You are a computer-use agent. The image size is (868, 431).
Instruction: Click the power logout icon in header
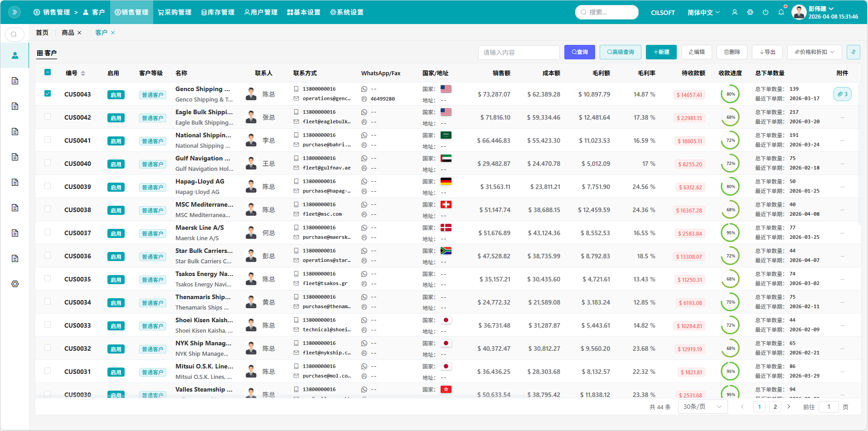click(766, 12)
